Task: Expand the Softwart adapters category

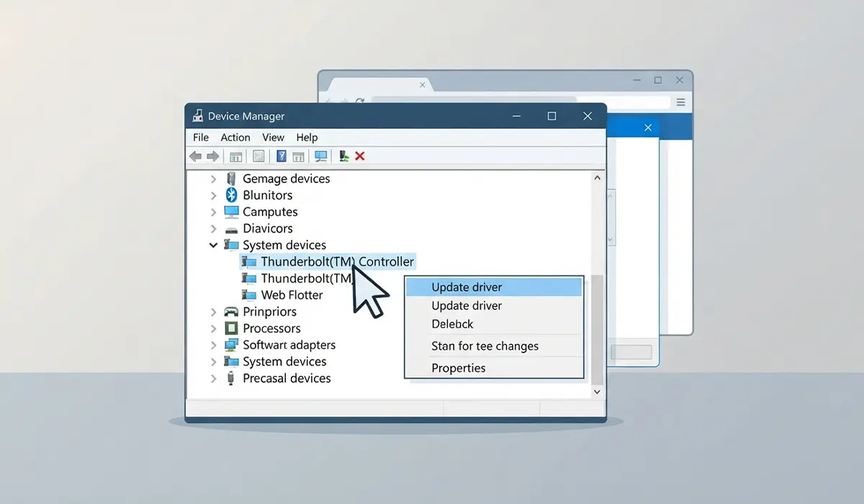Action: pos(214,345)
